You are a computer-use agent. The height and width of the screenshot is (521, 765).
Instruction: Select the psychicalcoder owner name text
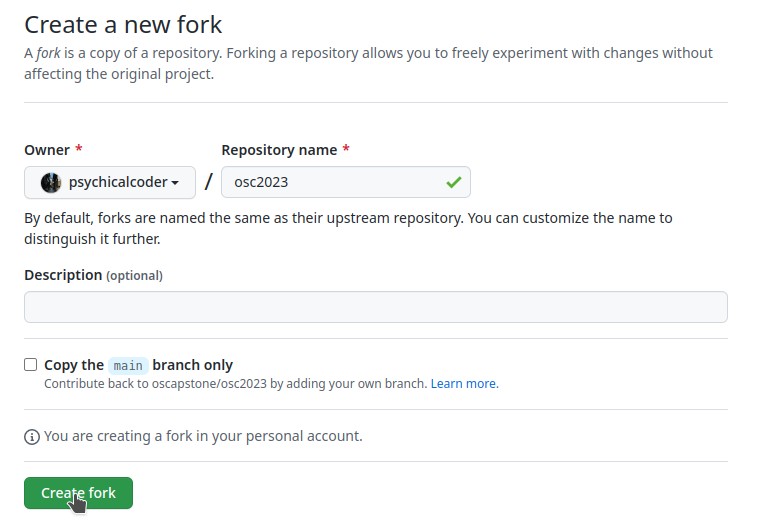point(117,182)
